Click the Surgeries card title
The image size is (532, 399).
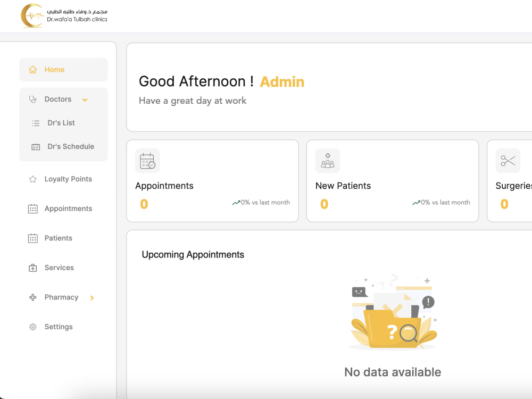514,186
